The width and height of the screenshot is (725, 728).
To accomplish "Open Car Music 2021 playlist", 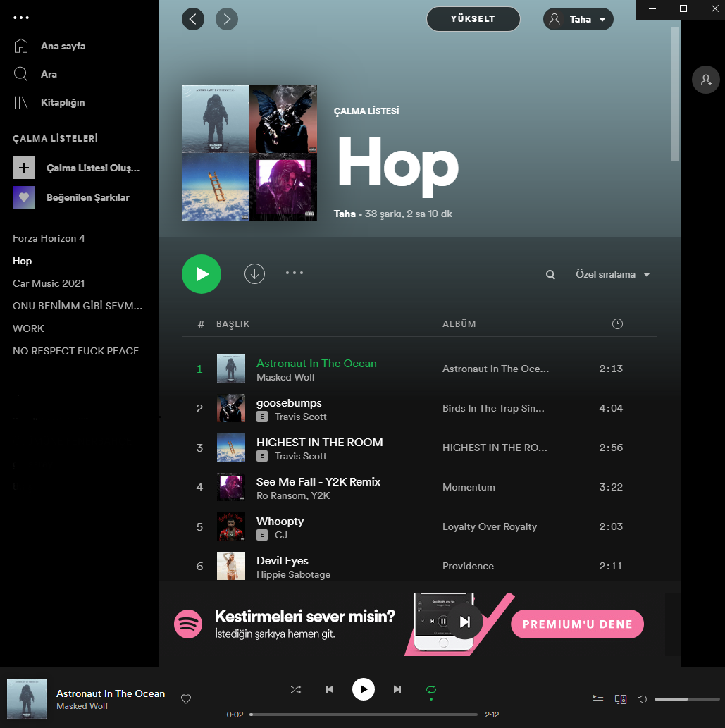I will (x=49, y=283).
